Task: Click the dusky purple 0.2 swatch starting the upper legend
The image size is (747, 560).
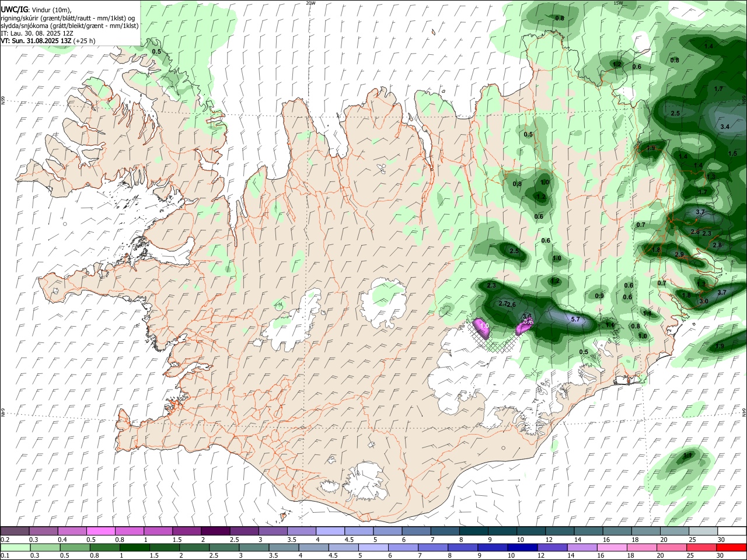Action: click(x=15, y=531)
